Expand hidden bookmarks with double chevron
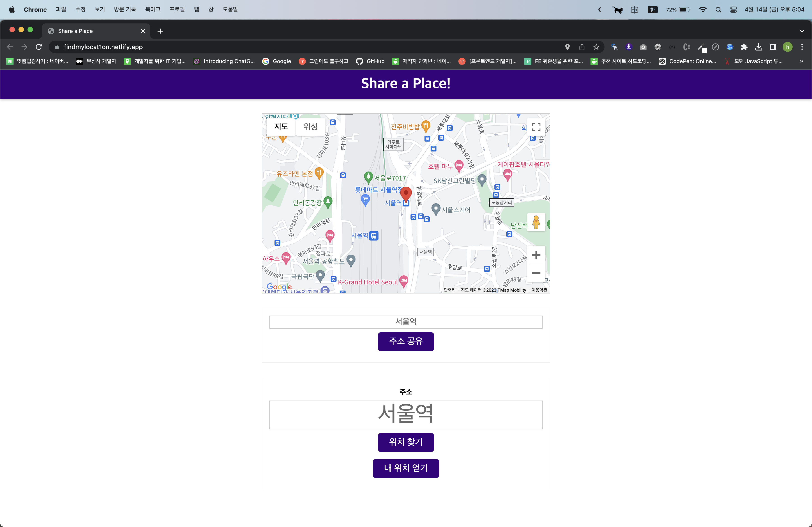The width and height of the screenshot is (812, 527). click(801, 61)
